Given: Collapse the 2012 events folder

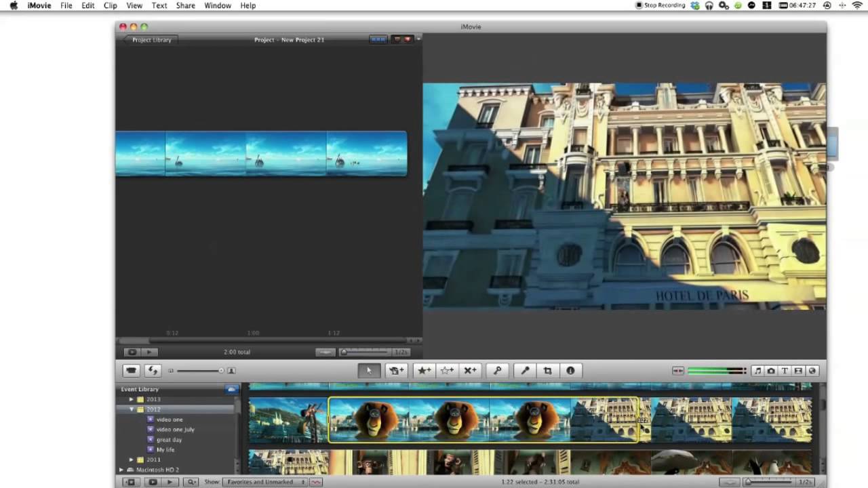Looking at the screenshot, I should tap(132, 409).
